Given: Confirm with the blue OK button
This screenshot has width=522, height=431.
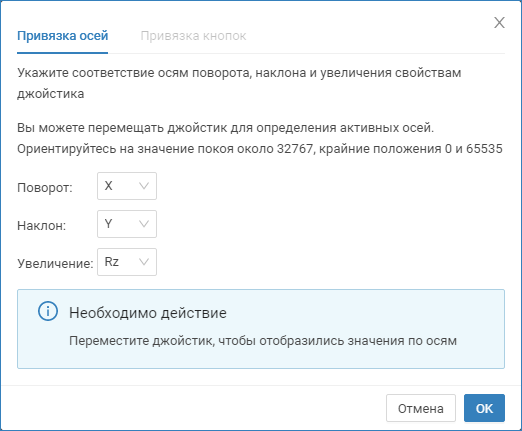Looking at the screenshot, I should click(484, 408).
